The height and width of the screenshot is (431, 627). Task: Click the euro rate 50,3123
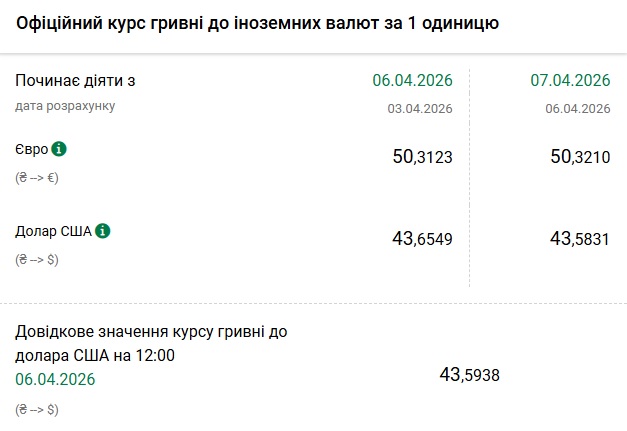click(423, 156)
